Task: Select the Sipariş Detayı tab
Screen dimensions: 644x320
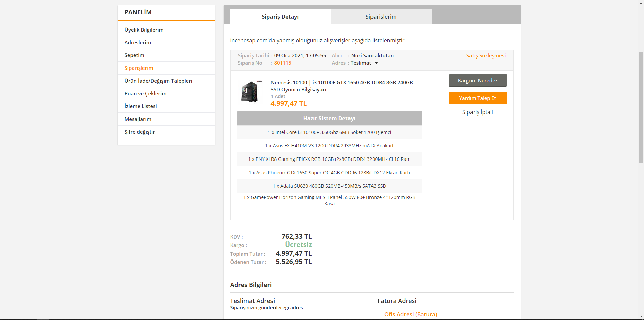Action: click(x=280, y=17)
